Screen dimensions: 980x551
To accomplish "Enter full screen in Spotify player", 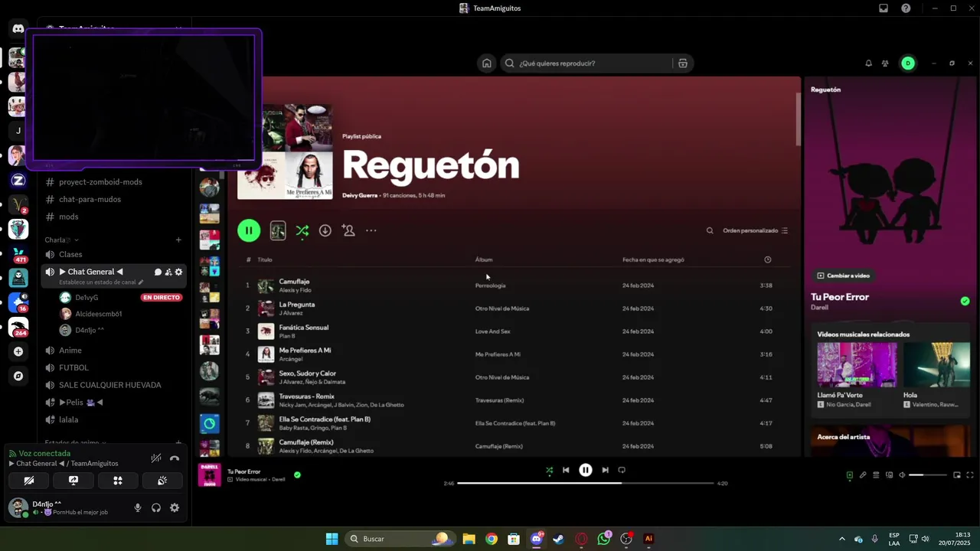I will click(x=970, y=475).
